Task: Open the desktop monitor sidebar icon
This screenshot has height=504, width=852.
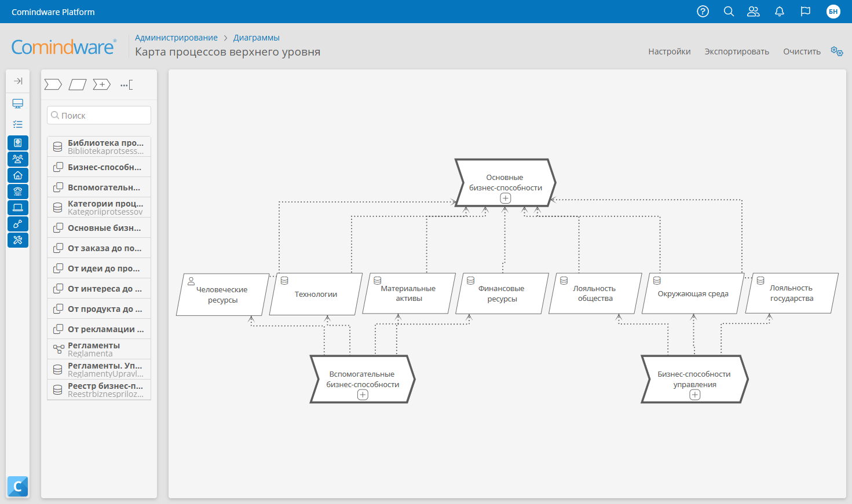Action: (18, 104)
